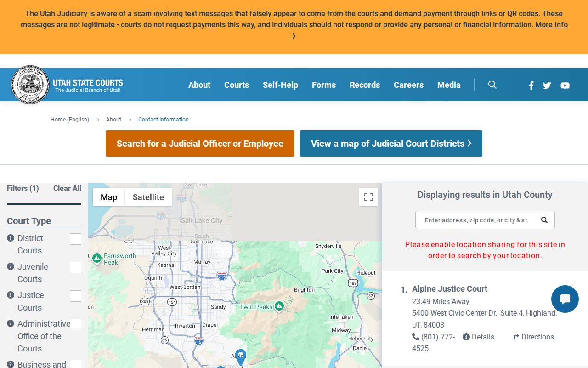Open the site search magnifier icon
This screenshot has width=588, height=368.
click(492, 85)
